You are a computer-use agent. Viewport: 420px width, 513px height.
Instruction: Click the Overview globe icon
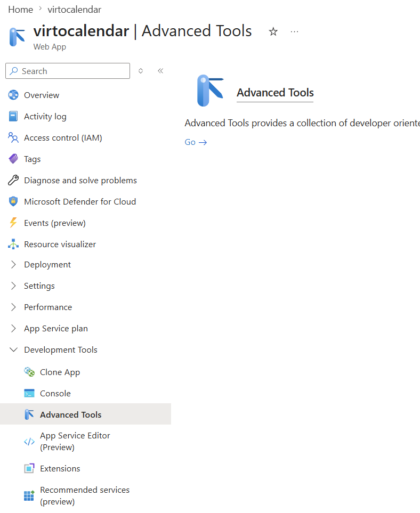(x=13, y=95)
